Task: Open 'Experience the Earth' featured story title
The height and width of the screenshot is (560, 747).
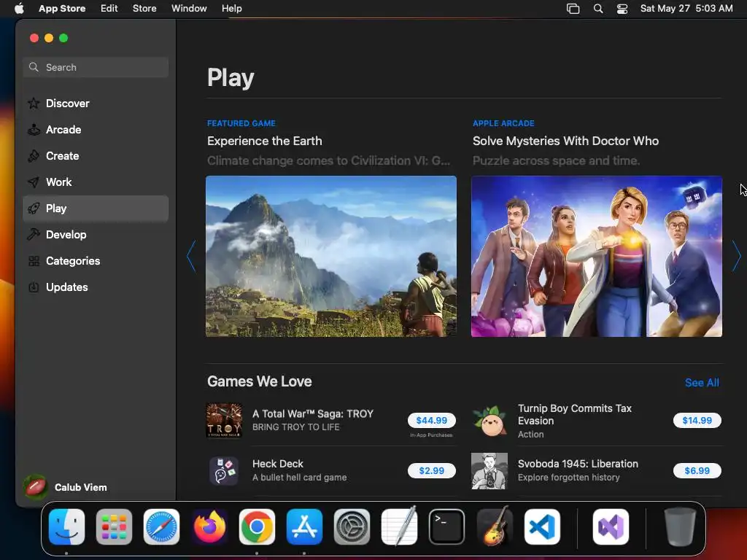Action: [x=264, y=141]
